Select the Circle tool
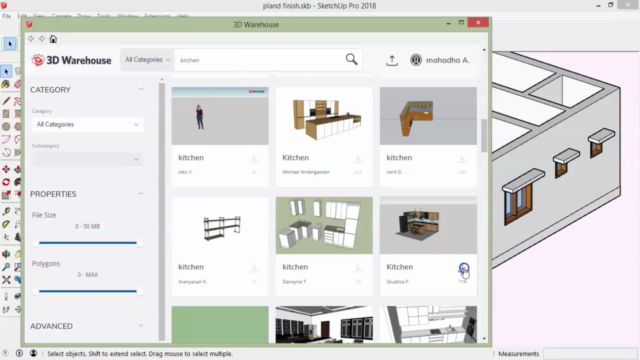Screen dimensions: 640x360 [x=6, y=127]
